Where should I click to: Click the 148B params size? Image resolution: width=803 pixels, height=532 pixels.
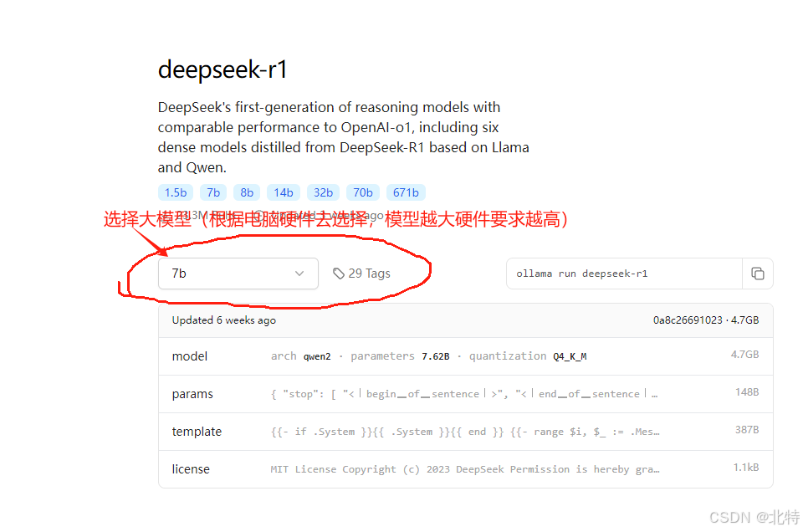point(747,392)
